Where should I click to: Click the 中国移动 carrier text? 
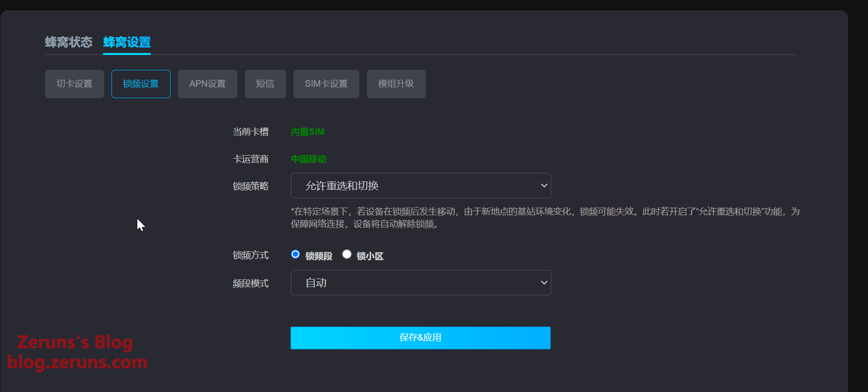308,159
